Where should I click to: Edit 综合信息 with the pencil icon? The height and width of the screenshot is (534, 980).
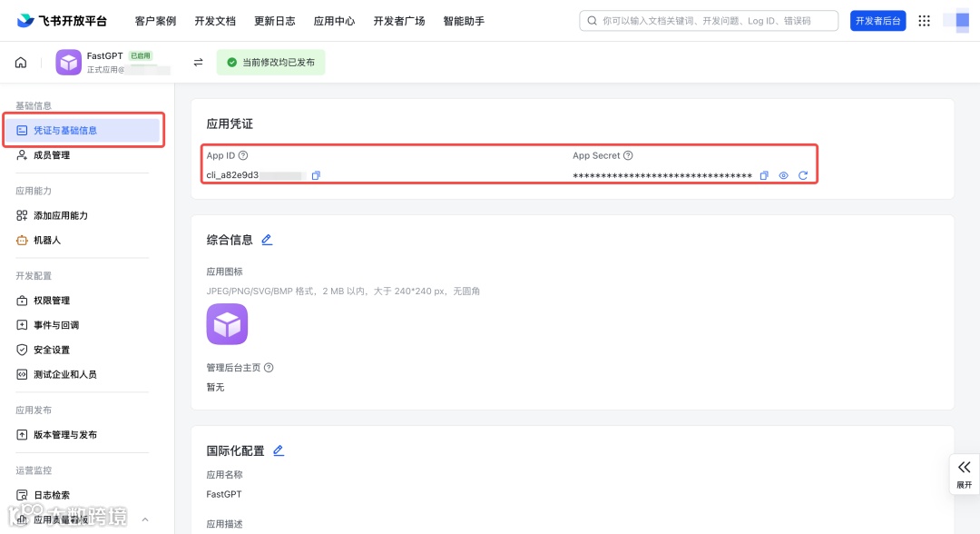pyautogui.click(x=267, y=240)
